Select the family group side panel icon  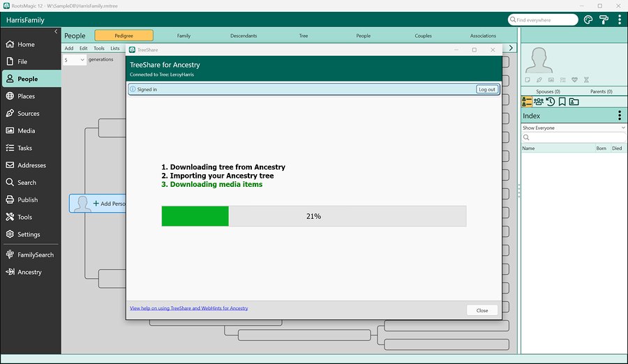tap(539, 102)
